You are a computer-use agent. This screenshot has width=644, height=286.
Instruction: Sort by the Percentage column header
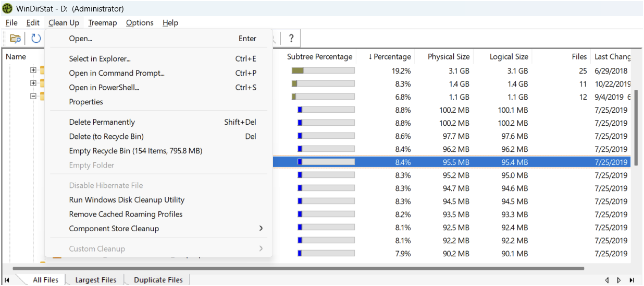tap(389, 57)
